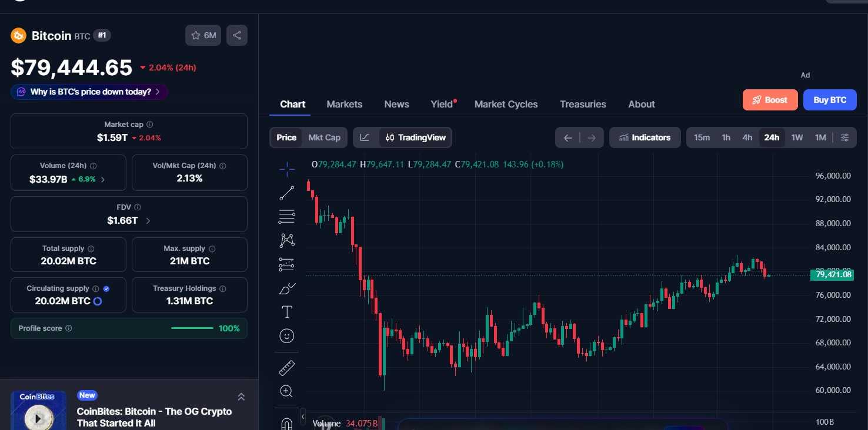Open the About tab
Screen dimensions: 868x430
pos(642,104)
